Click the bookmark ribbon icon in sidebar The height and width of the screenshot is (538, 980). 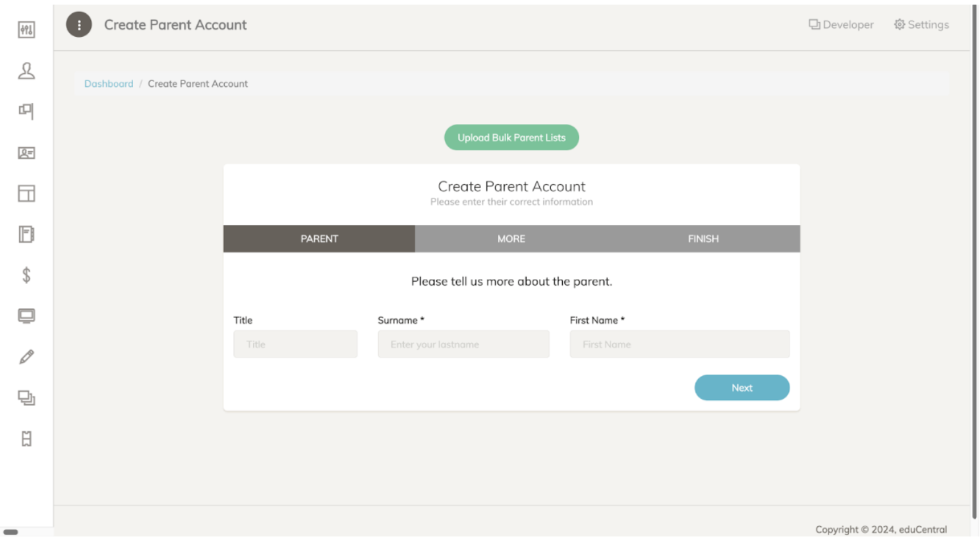pyautogui.click(x=26, y=438)
